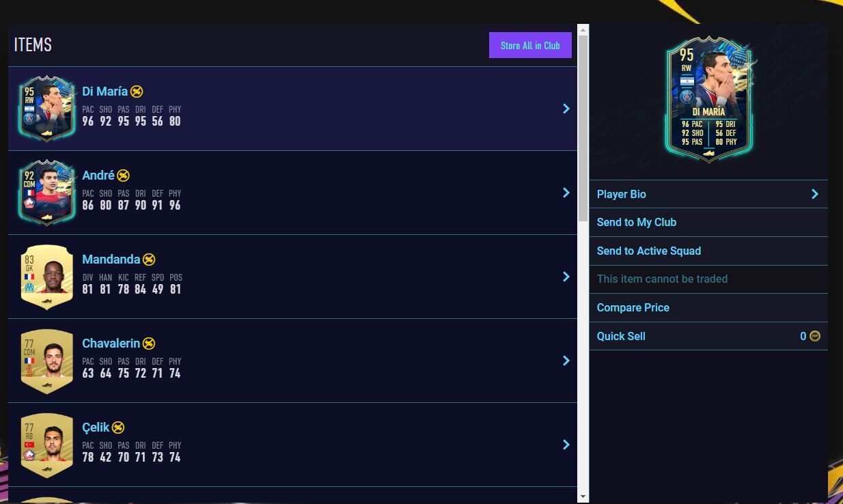Click untradeable icon beside André

(x=123, y=176)
